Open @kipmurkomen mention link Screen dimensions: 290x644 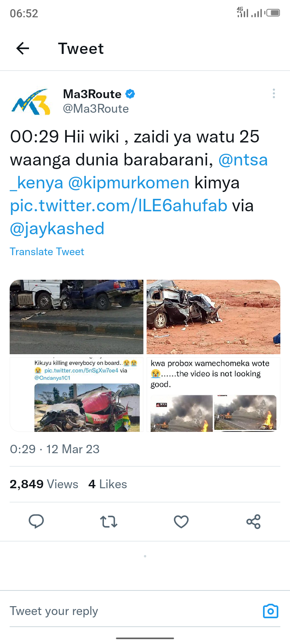click(128, 183)
